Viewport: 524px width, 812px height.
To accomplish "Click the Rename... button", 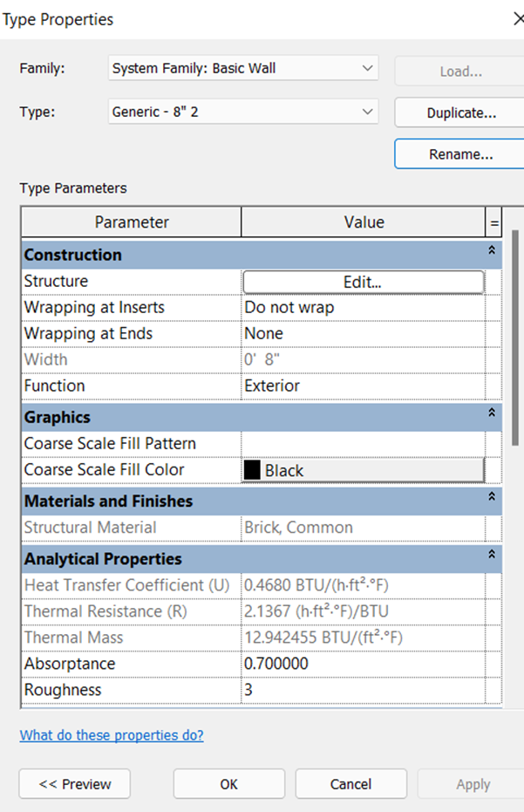I will tap(461, 154).
